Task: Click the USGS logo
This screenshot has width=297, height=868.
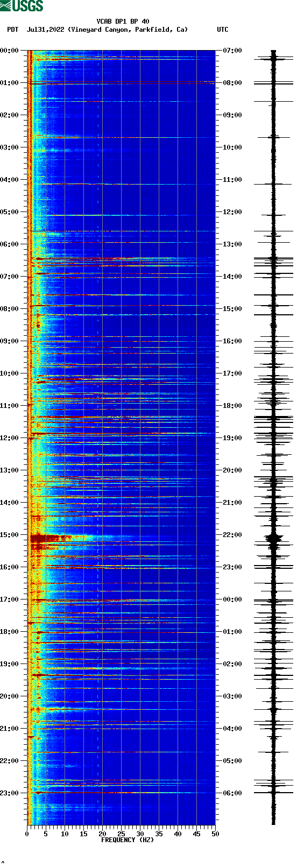Action: pos(22,6)
